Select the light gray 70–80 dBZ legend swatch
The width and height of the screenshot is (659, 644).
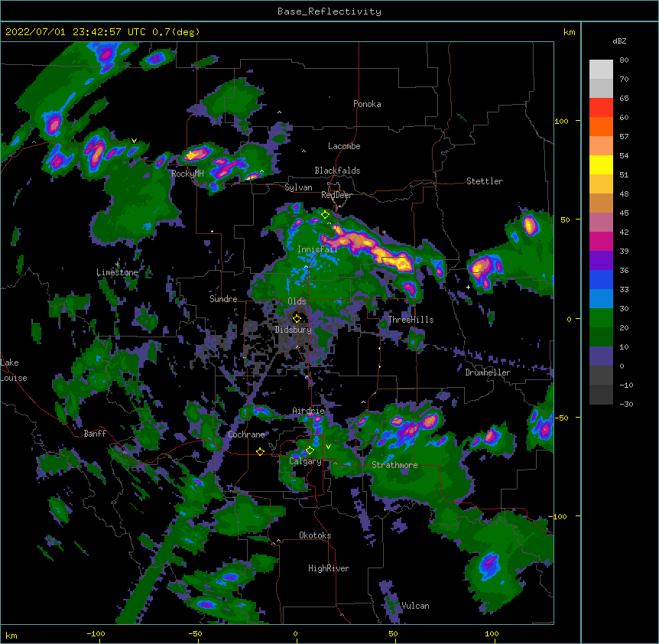601,70
